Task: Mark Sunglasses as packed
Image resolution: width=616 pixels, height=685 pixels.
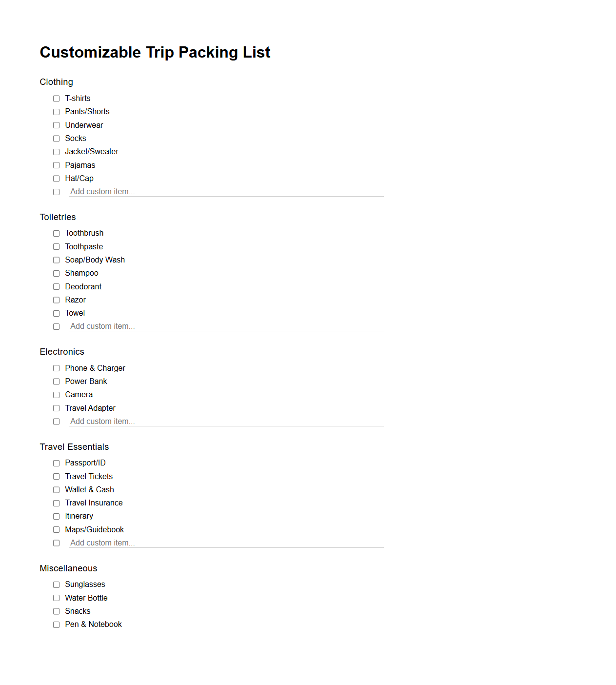Action: pos(56,584)
